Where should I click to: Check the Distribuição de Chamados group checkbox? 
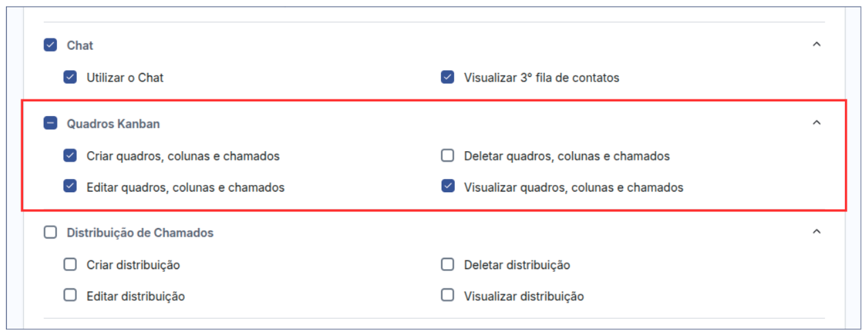50,233
